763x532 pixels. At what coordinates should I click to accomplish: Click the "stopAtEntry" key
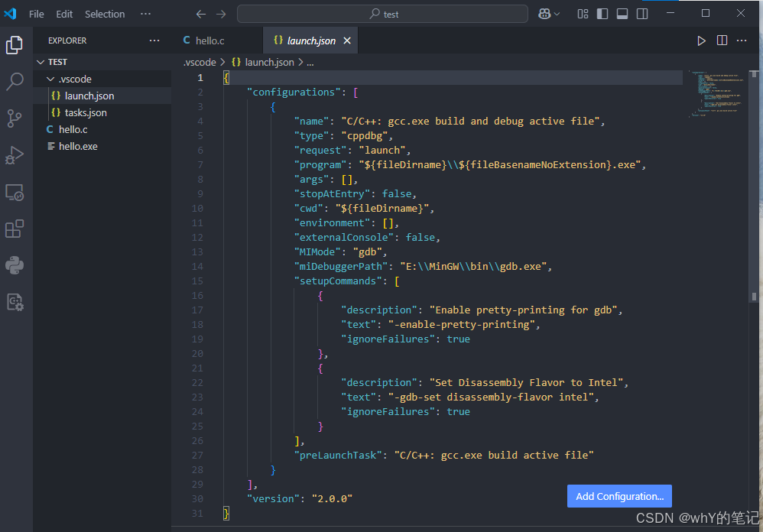click(x=332, y=193)
